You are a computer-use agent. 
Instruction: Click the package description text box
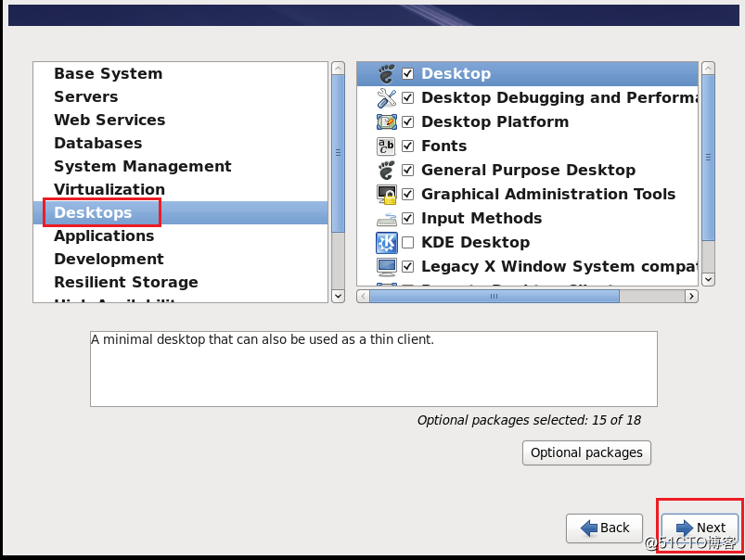pos(374,369)
